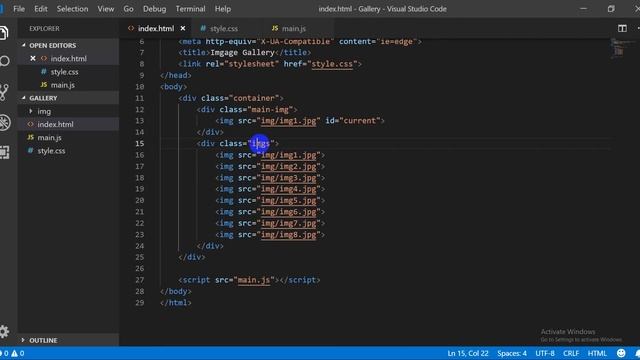Click the title text Imgage Gallery
Screen dimensions: 640x360
242,53
